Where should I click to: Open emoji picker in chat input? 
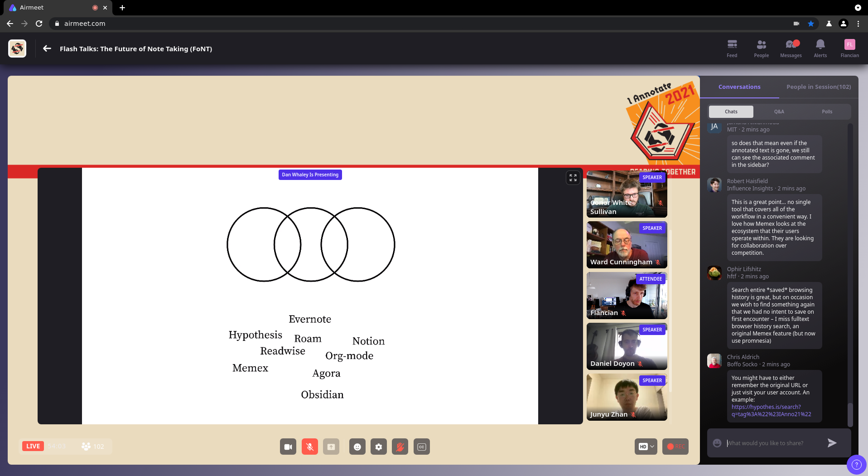click(717, 443)
